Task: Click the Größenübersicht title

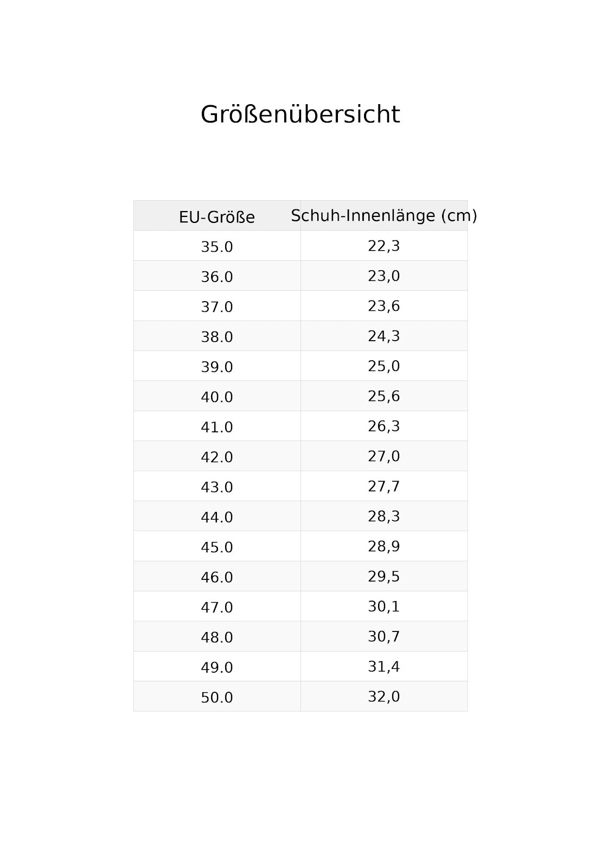Action: coord(300,114)
